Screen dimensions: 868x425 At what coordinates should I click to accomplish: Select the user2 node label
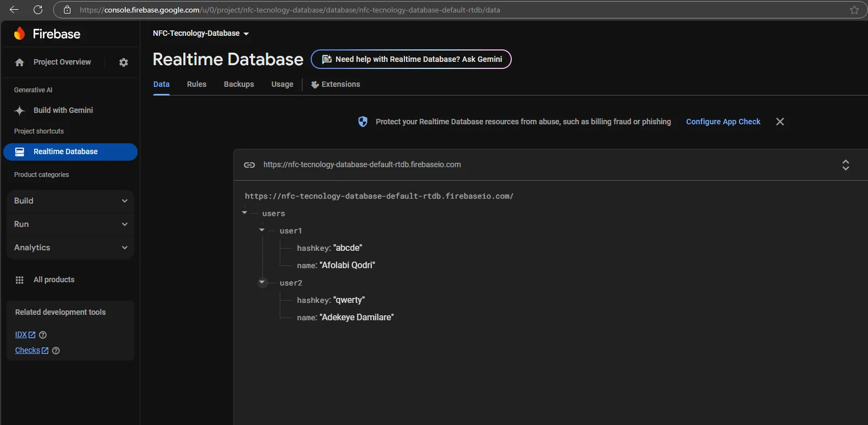(x=291, y=283)
